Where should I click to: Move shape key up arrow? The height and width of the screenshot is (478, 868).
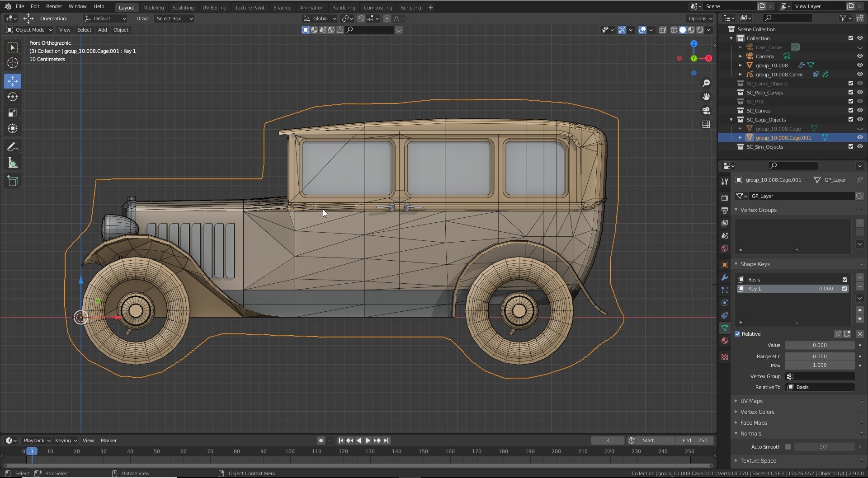[x=860, y=310]
